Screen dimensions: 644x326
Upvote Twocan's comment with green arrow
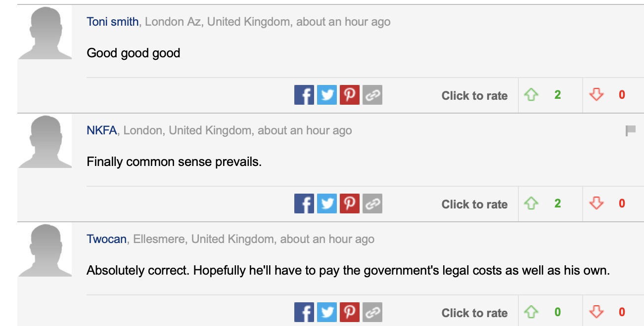(x=531, y=312)
